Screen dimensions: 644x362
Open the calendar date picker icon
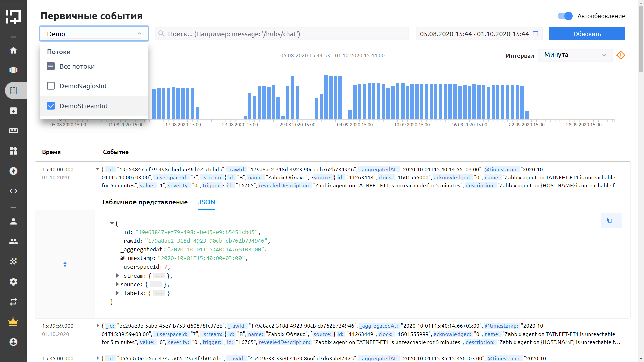pyautogui.click(x=535, y=34)
